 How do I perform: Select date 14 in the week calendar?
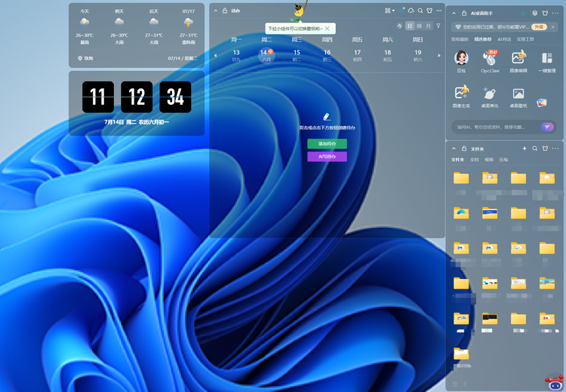pos(266,55)
